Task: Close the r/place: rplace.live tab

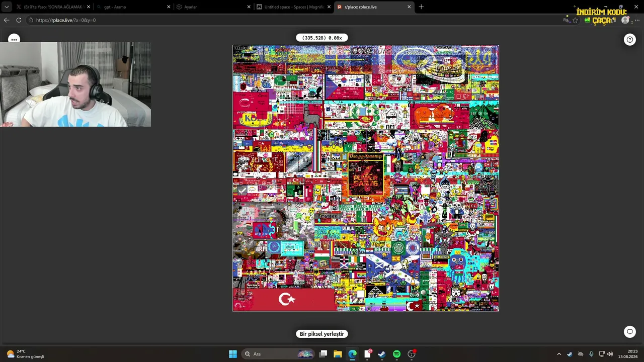Action: [409, 7]
